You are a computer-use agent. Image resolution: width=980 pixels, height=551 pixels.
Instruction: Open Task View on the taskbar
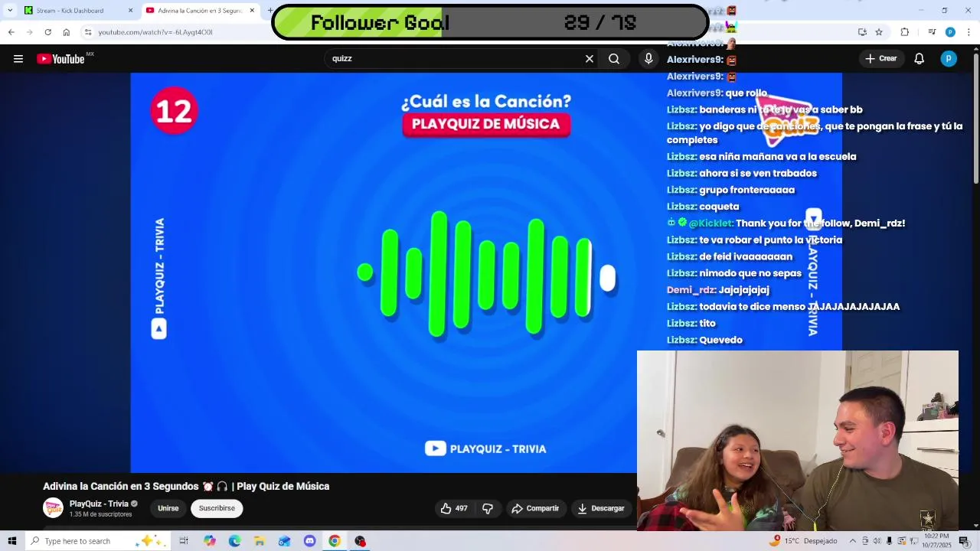184,541
